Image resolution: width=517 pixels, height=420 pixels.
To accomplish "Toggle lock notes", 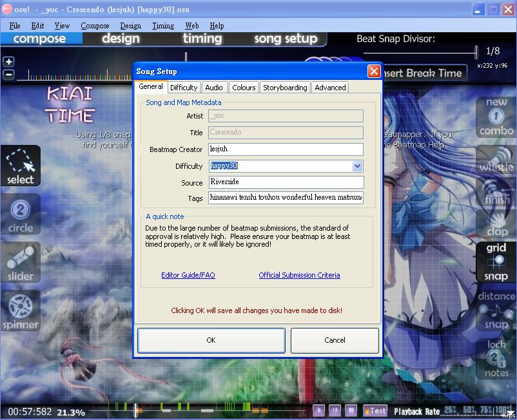I will pos(496,359).
